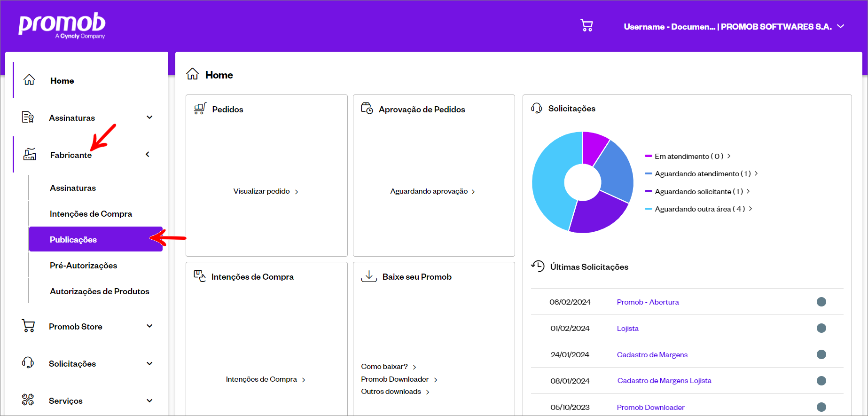The image size is (868, 416).
Task: Open the username account dropdown
Action: point(734,27)
